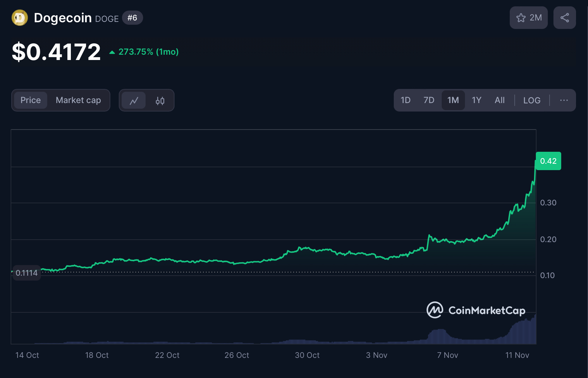
Task: Open the three-dot more options menu
Action: [x=564, y=100]
